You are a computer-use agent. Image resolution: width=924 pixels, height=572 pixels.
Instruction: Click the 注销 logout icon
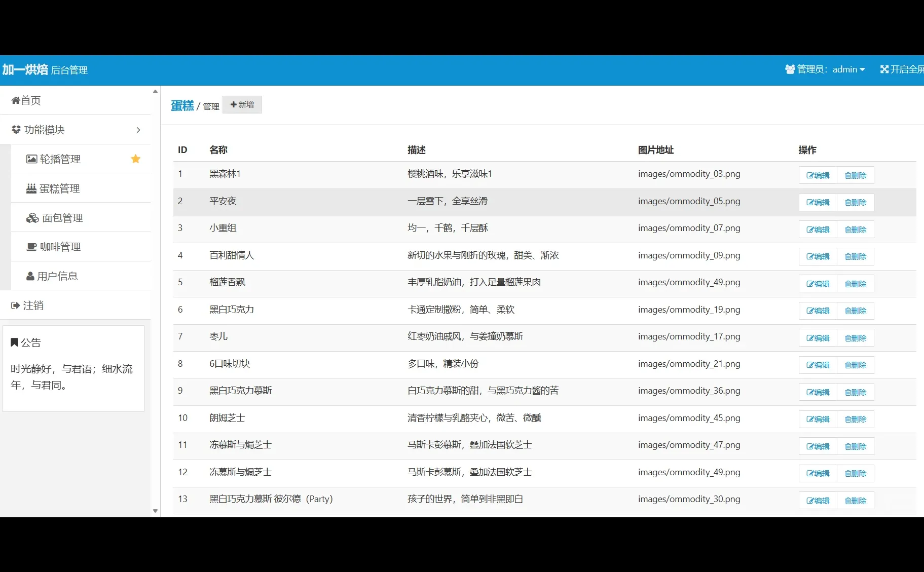click(x=14, y=305)
